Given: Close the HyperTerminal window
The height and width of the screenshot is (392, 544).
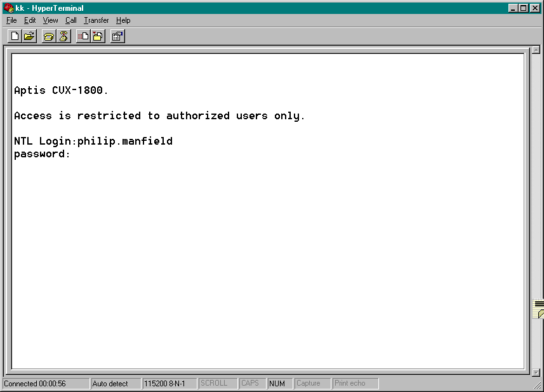Looking at the screenshot, I should (x=535, y=8).
